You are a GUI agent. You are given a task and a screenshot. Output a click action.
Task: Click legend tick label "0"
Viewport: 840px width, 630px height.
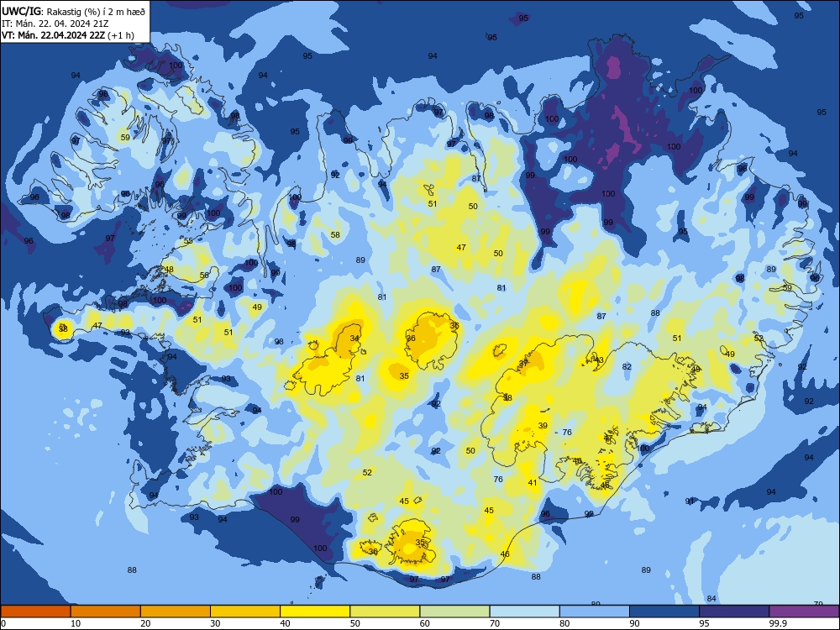(3, 623)
